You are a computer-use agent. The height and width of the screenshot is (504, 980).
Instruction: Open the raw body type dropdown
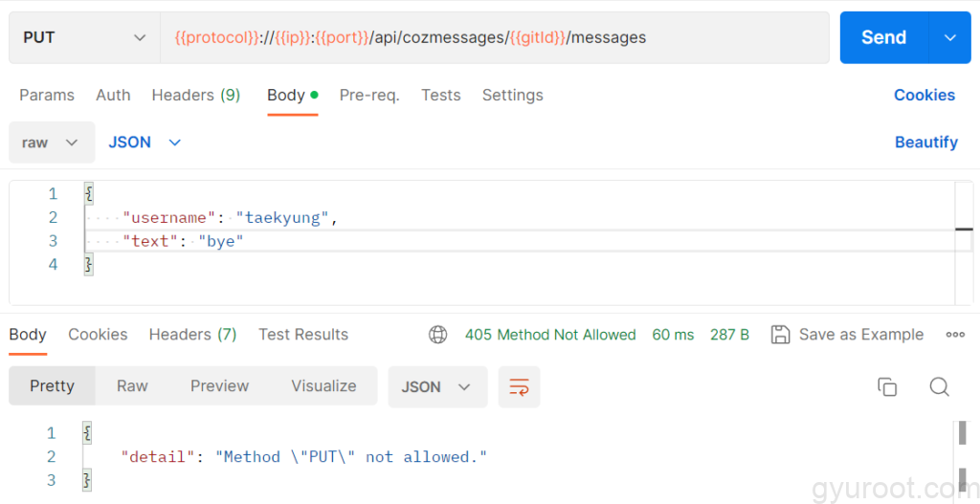click(x=52, y=142)
